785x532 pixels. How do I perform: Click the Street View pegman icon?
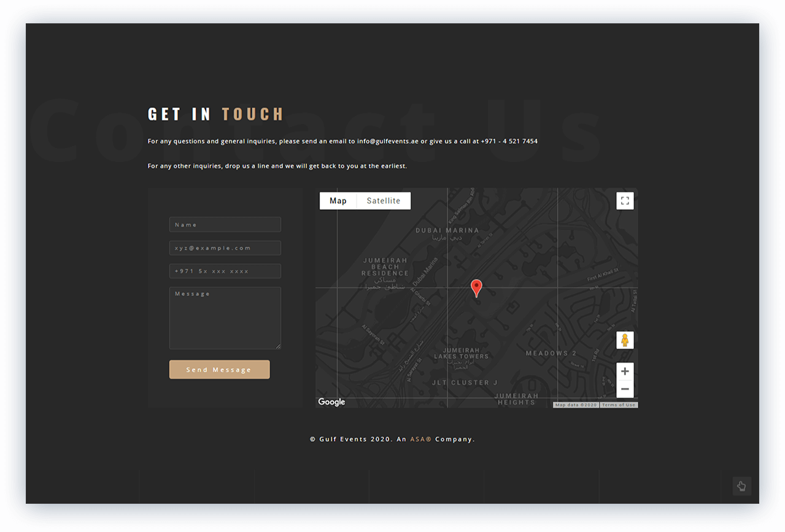click(625, 340)
